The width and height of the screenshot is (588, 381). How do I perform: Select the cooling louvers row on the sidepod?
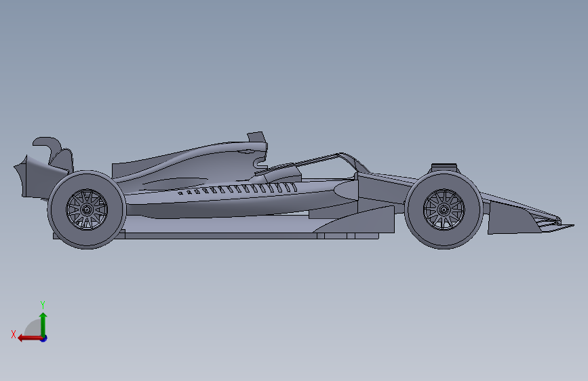point(238,188)
